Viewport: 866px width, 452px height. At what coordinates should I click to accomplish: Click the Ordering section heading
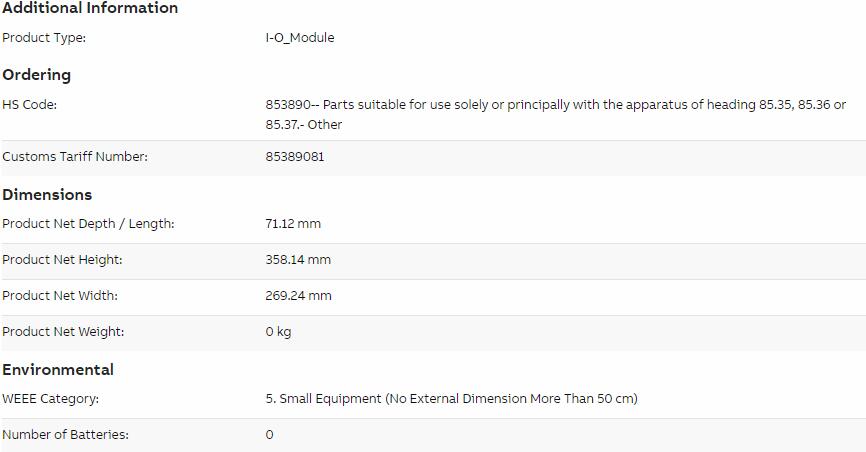[36, 75]
